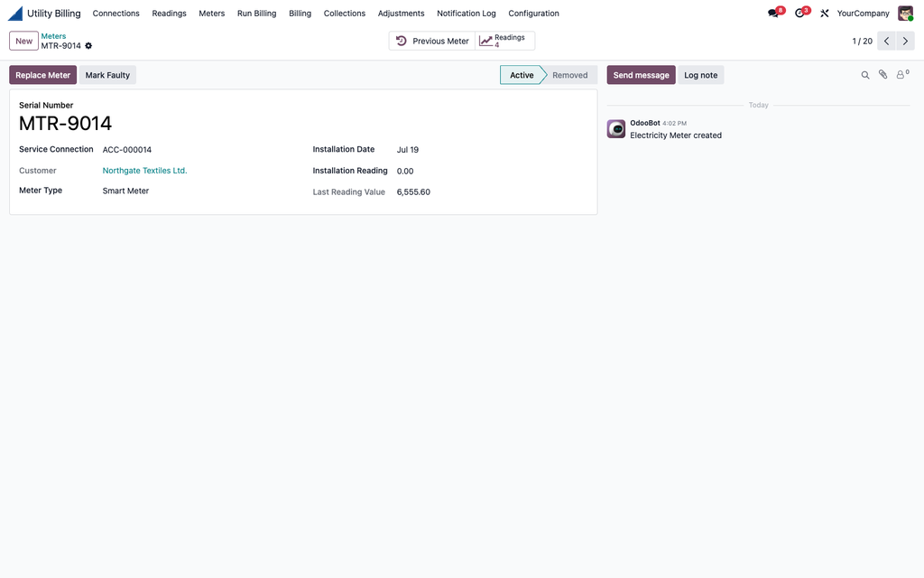Click the Replace Meter button
Screen dimensions: 924x578
tap(43, 75)
